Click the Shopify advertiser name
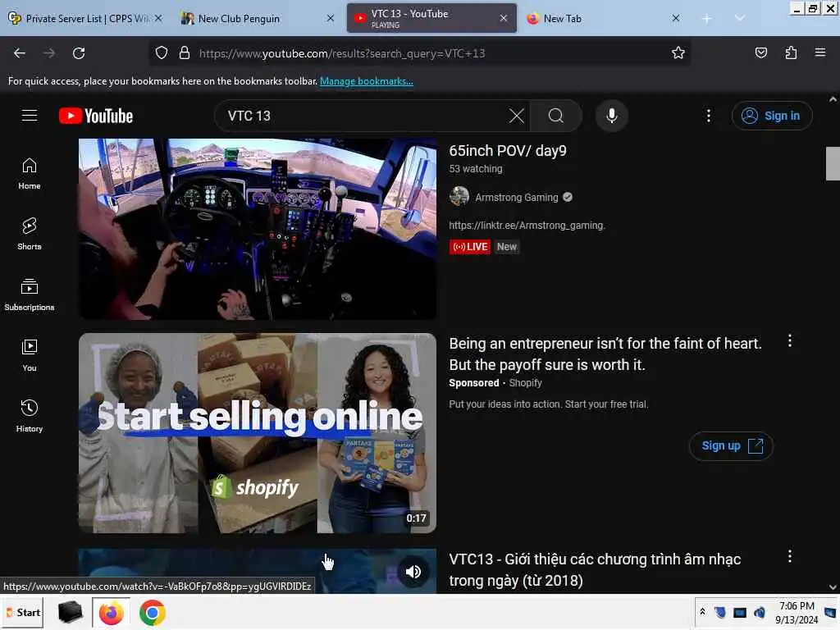Screen dimensions: 840x630 (x=526, y=382)
